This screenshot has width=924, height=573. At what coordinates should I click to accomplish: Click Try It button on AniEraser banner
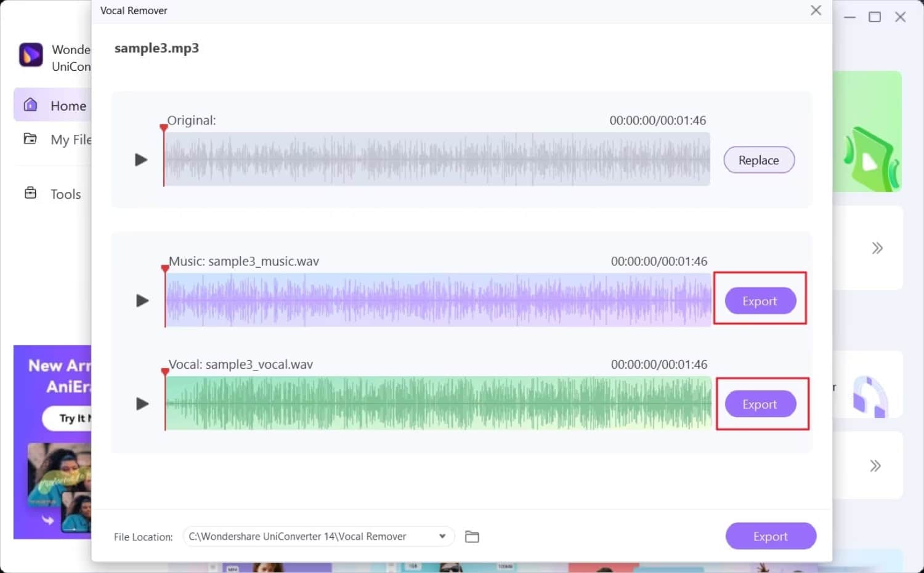click(x=68, y=419)
